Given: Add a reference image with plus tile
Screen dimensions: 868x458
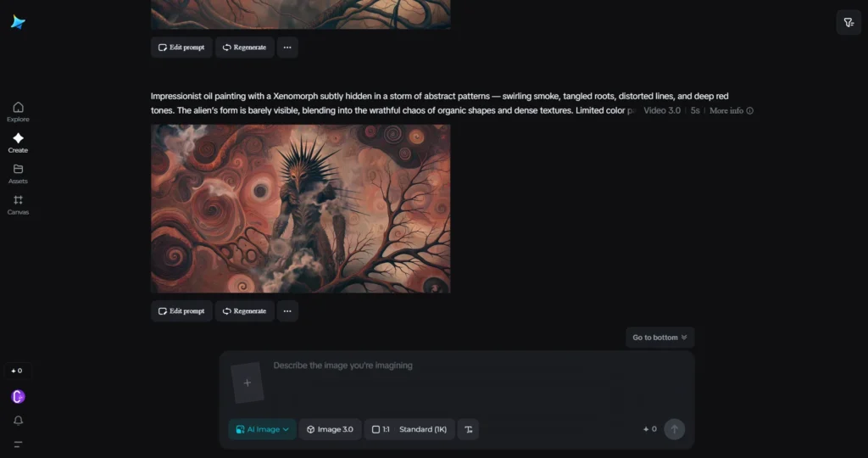Looking at the screenshot, I should [248, 383].
